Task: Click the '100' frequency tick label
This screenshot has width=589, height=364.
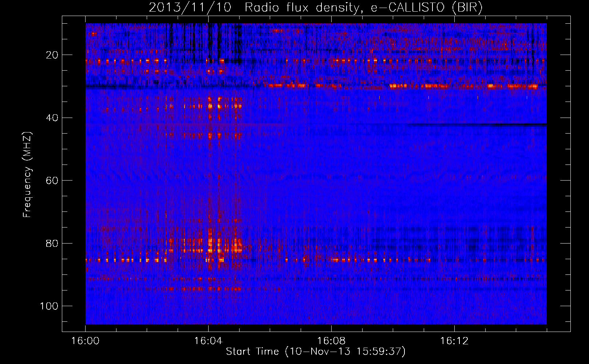Action: pyautogui.click(x=50, y=306)
